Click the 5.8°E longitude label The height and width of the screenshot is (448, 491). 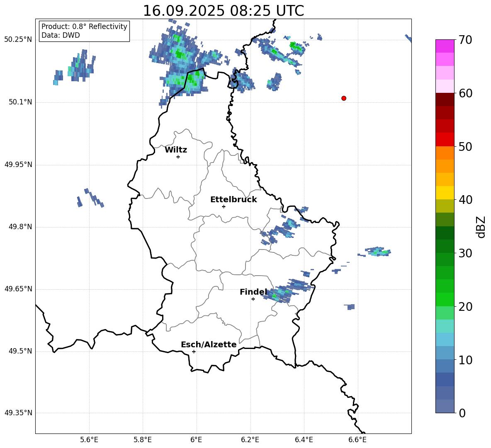[x=143, y=440]
